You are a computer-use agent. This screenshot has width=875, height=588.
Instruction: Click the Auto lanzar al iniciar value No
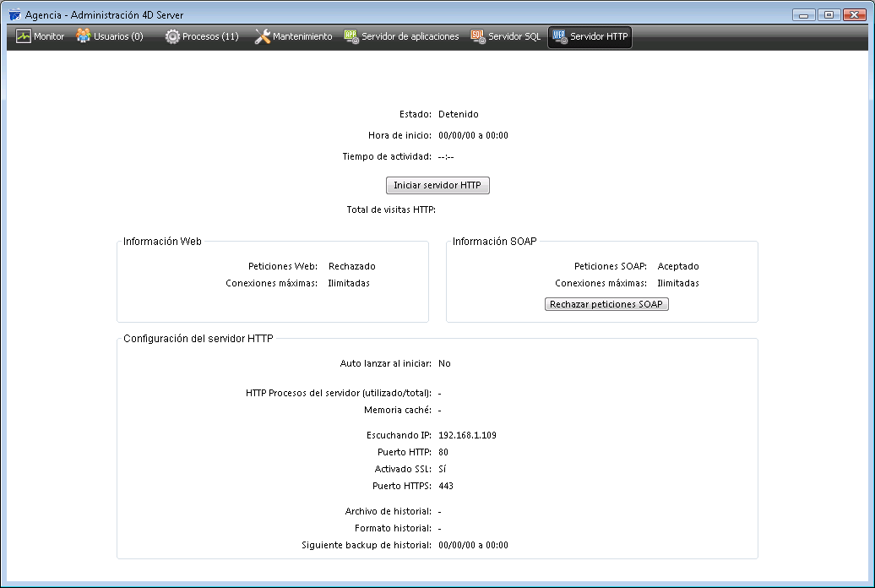pyautogui.click(x=444, y=363)
